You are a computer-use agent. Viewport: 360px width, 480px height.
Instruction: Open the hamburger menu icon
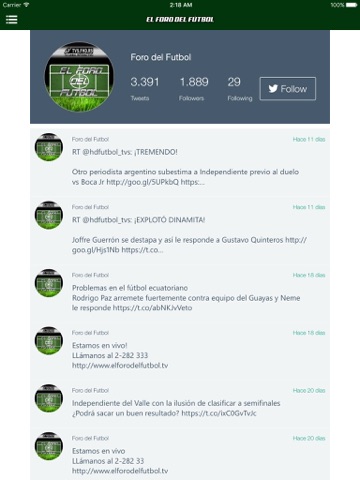point(11,20)
